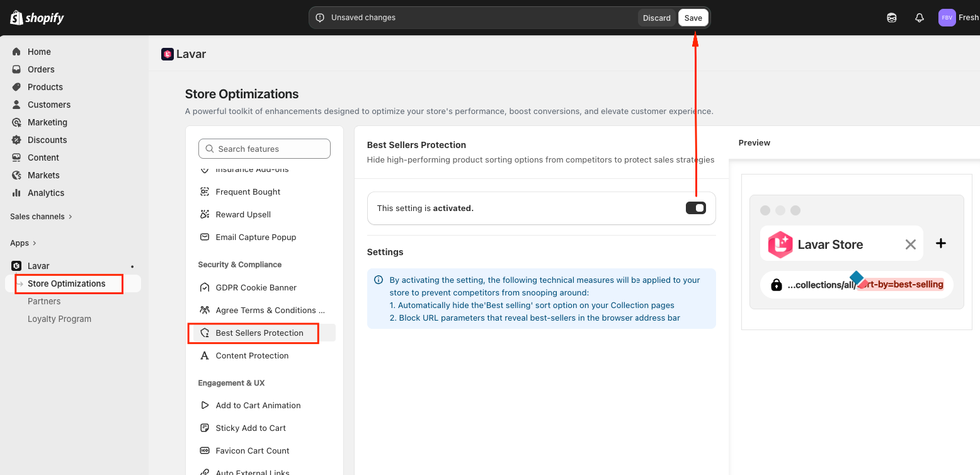Viewport: 980px width, 475px height.
Task: Click the Shopify logo
Action: pos(37,18)
